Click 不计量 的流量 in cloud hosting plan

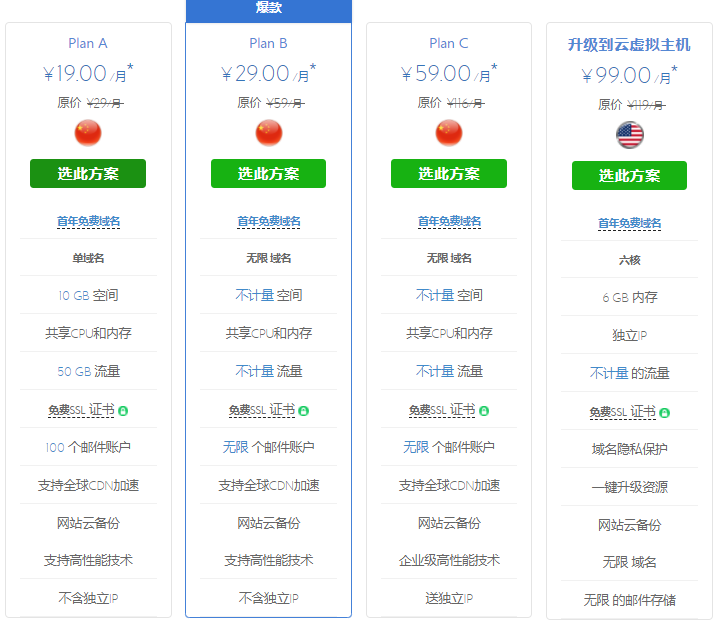click(630, 373)
